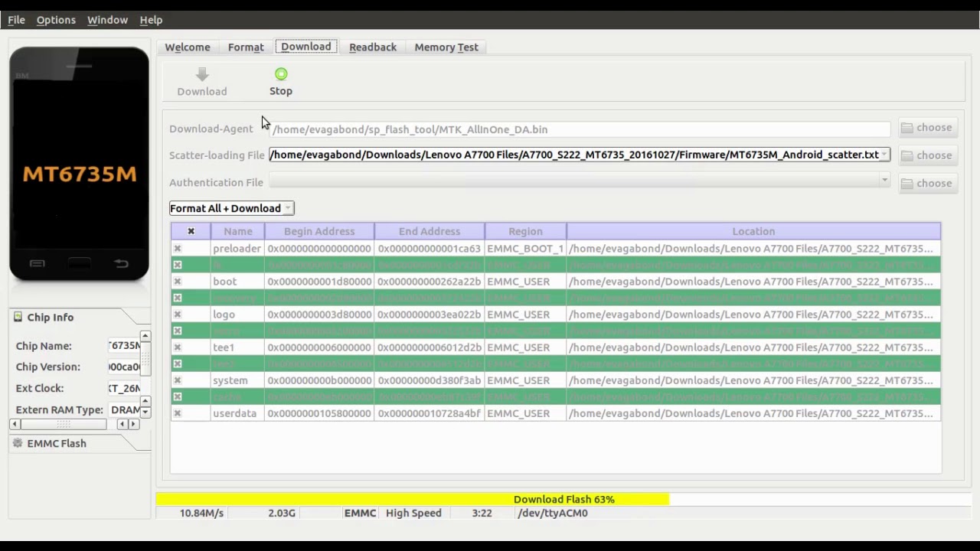Click the phone's menu key icon

click(x=37, y=263)
